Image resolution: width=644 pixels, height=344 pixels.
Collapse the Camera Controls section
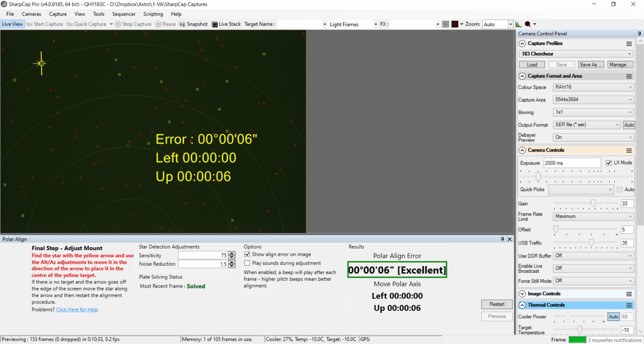(x=522, y=150)
